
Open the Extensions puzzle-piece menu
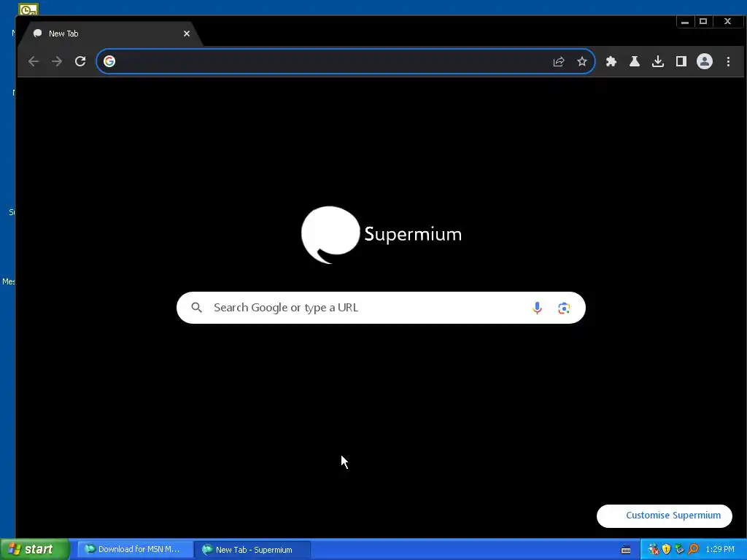click(611, 61)
